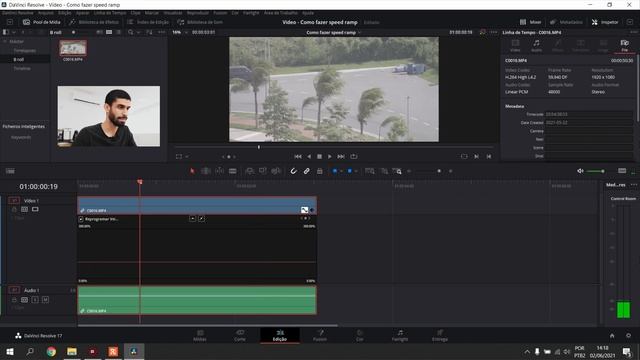
Task: Click the Insert Clip toolbar icon
Action: (249, 171)
